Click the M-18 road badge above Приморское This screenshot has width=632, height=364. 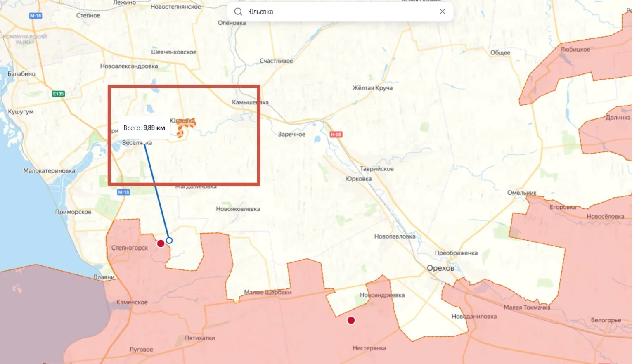[123, 192]
